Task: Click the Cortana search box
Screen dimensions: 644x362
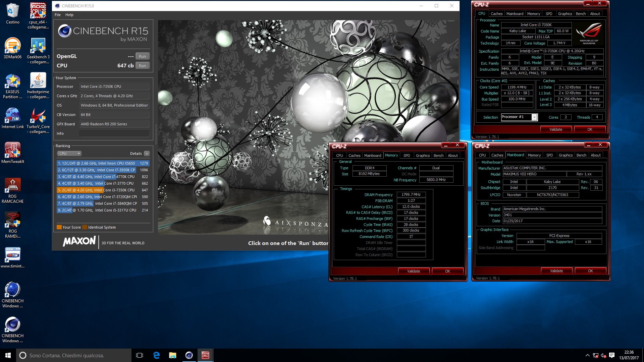Action: tap(74, 355)
